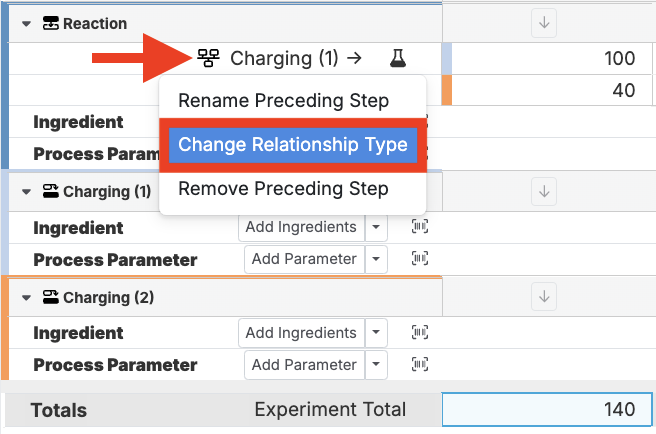Select Rename Preceding Step menu item

click(283, 101)
